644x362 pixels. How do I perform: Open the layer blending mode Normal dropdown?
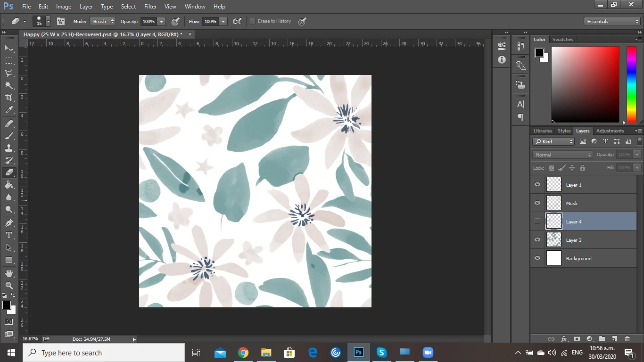tap(562, 155)
